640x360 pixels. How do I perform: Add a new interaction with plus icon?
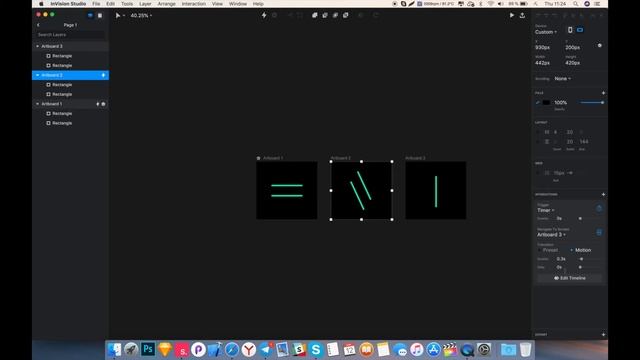[x=603, y=194]
